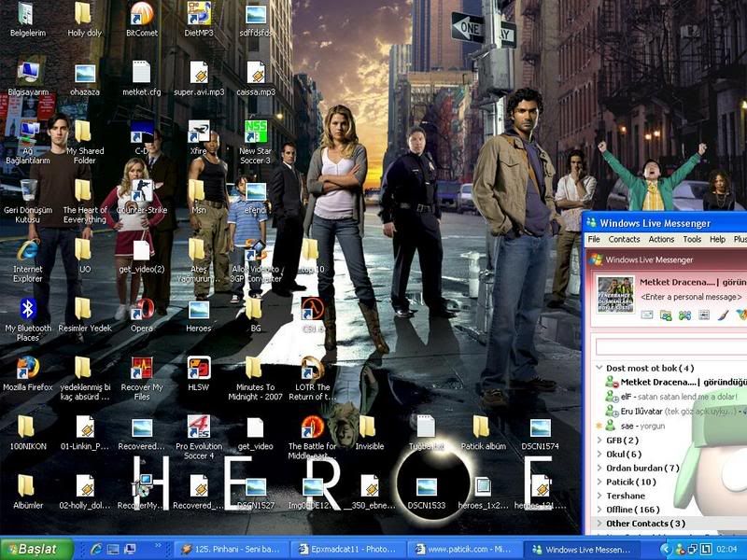747x560 pixels.
Task: Open the e-mail inbox icon in Messenger
Action: (x=646, y=315)
